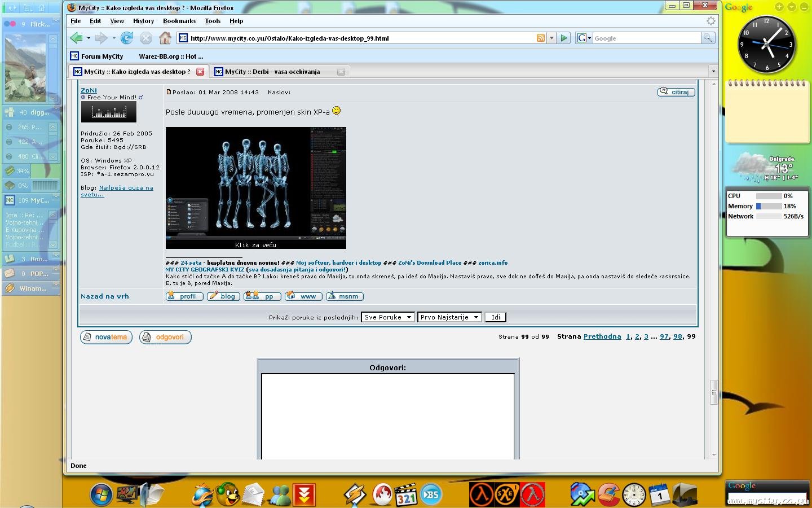Open the History menu
This screenshot has height=508, width=812.
(x=143, y=21)
